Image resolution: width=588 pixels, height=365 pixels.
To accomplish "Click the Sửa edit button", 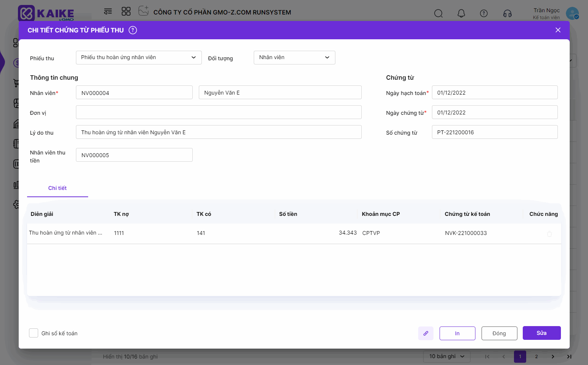I will pyautogui.click(x=542, y=333).
